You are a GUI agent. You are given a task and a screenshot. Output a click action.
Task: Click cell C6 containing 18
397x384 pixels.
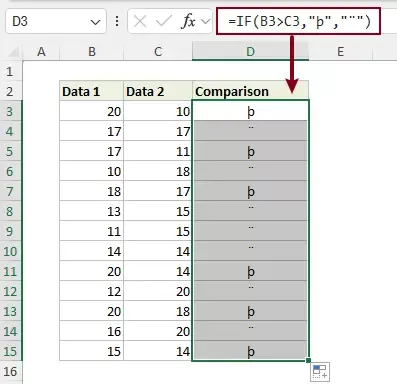[x=158, y=171]
